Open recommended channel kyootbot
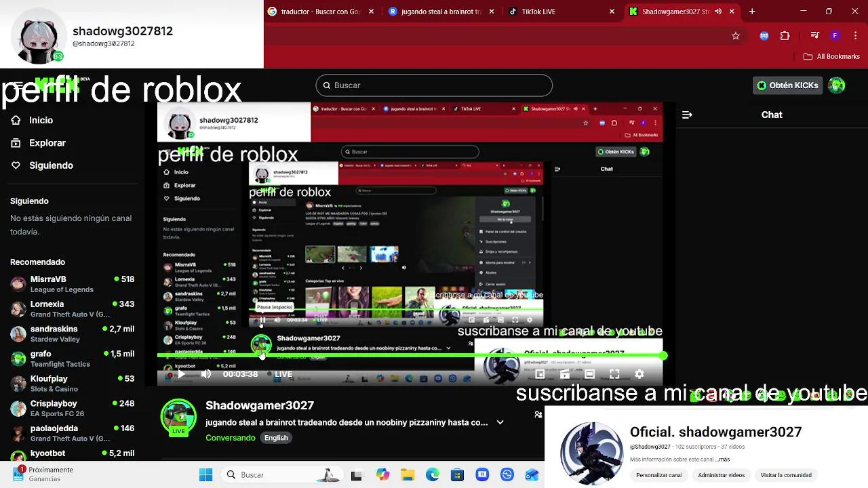The image size is (868, 488). click(73, 454)
